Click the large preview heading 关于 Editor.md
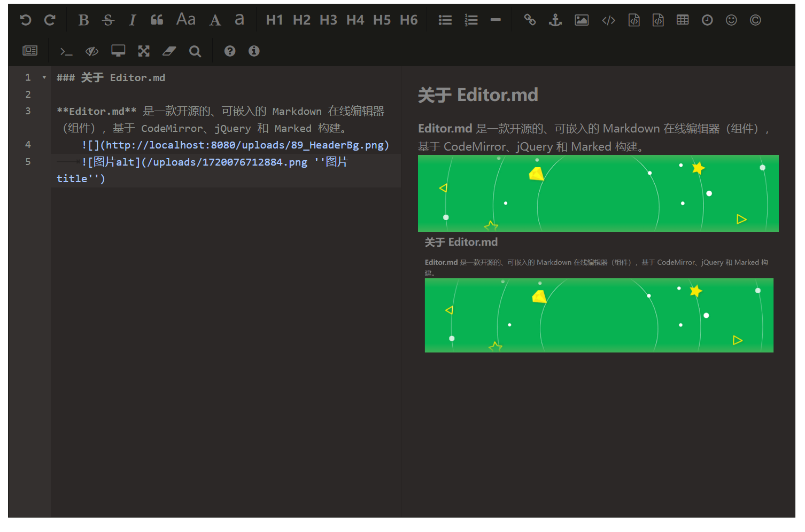 (x=478, y=95)
